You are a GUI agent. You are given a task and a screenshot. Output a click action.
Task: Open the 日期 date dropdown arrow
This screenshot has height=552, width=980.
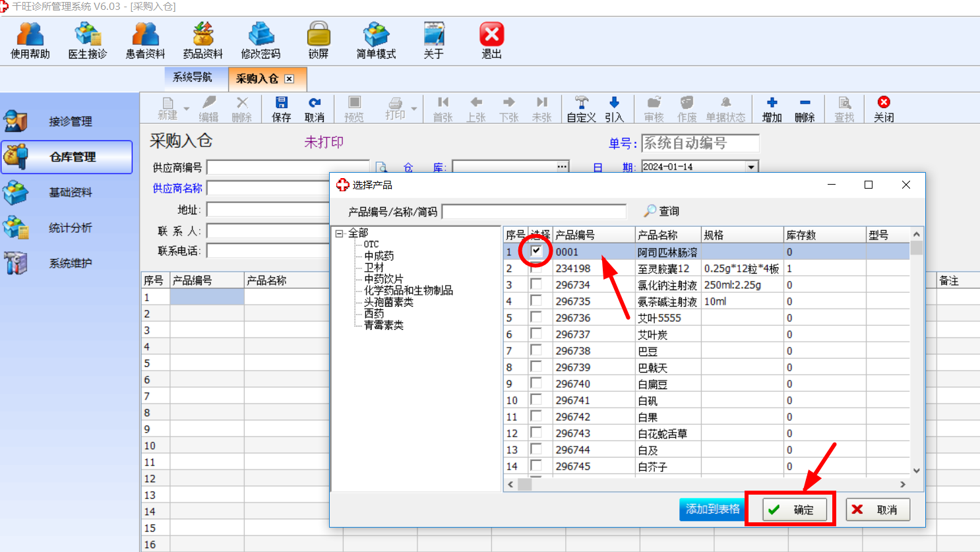pyautogui.click(x=751, y=167)
